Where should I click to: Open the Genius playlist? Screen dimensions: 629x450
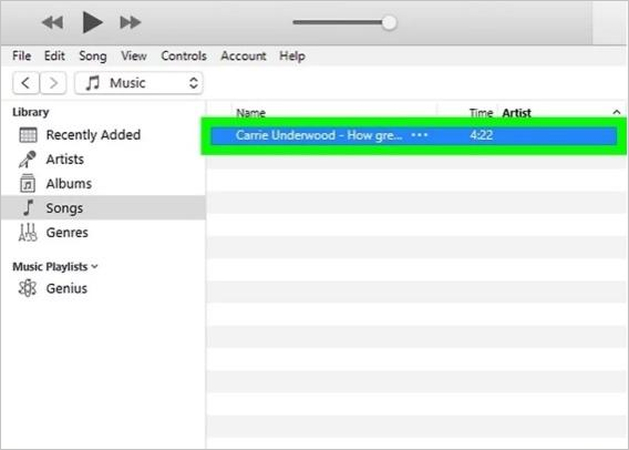[x=67, y=288]
